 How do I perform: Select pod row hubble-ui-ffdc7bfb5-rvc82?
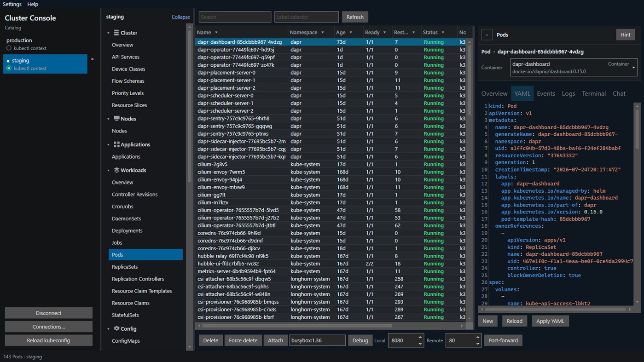331,264
